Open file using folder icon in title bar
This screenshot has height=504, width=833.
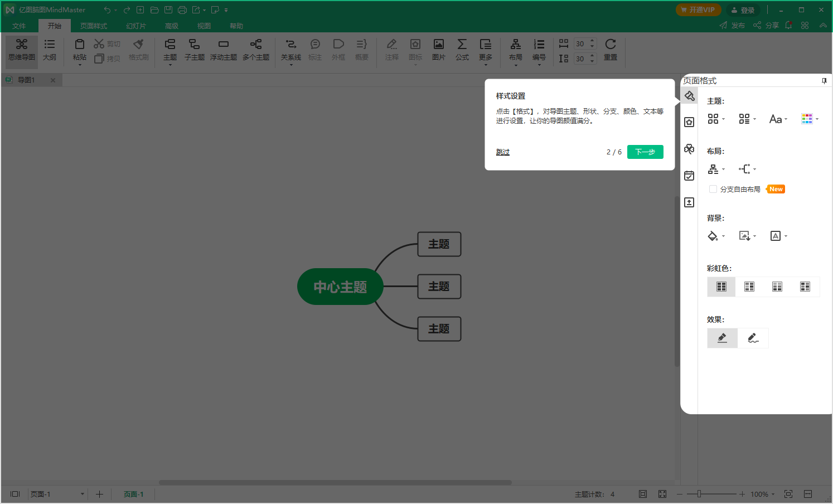click(154, 10)
